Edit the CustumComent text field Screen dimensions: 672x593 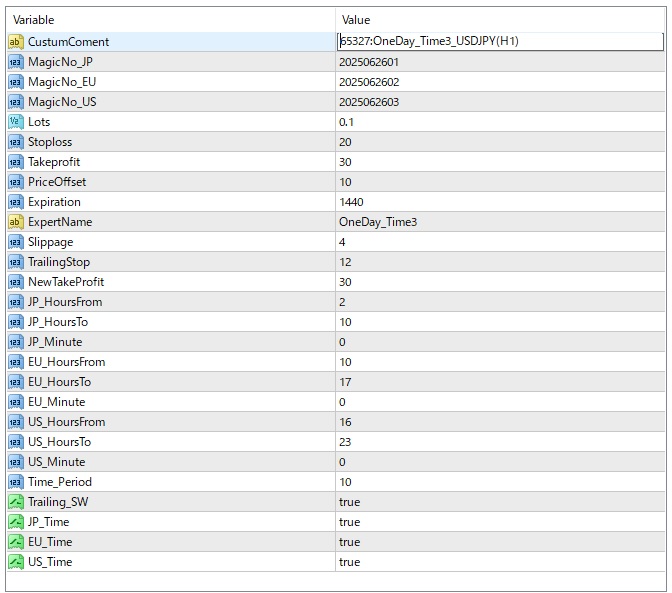499,42
